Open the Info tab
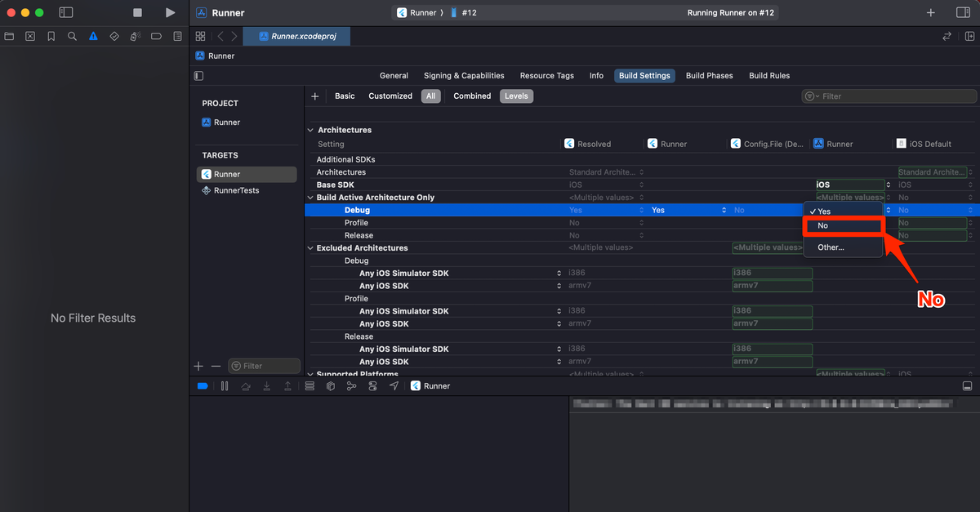 596,75
